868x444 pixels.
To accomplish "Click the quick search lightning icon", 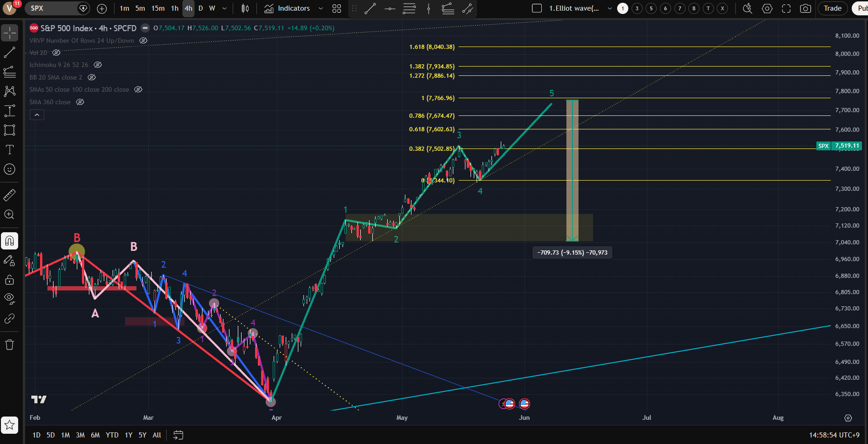I will 747,8.
